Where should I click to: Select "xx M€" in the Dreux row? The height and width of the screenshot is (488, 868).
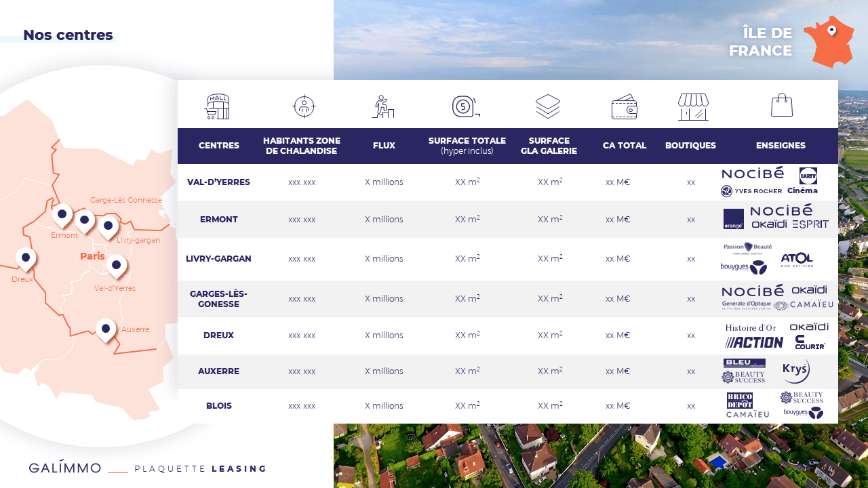click(x=618, y=335)
